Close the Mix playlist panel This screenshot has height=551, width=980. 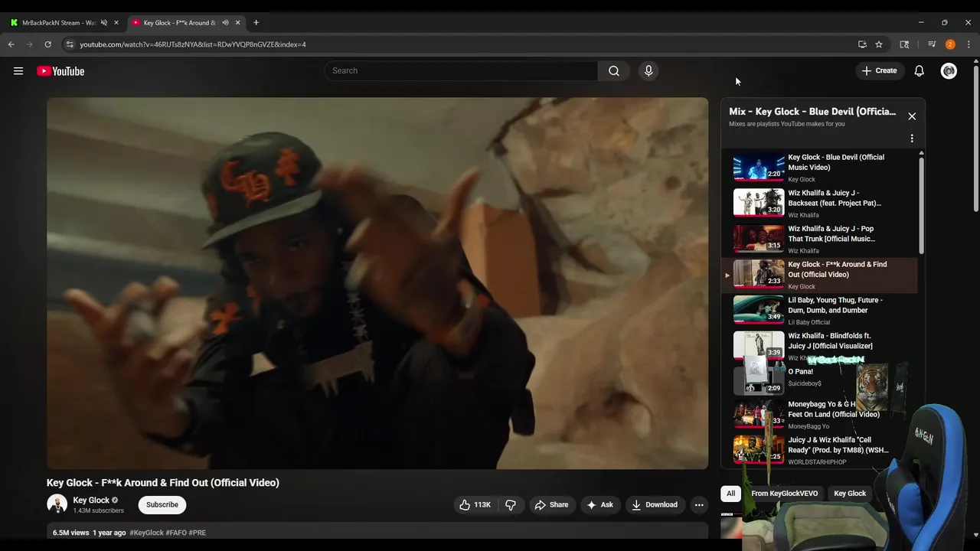(x=912, y=116)
